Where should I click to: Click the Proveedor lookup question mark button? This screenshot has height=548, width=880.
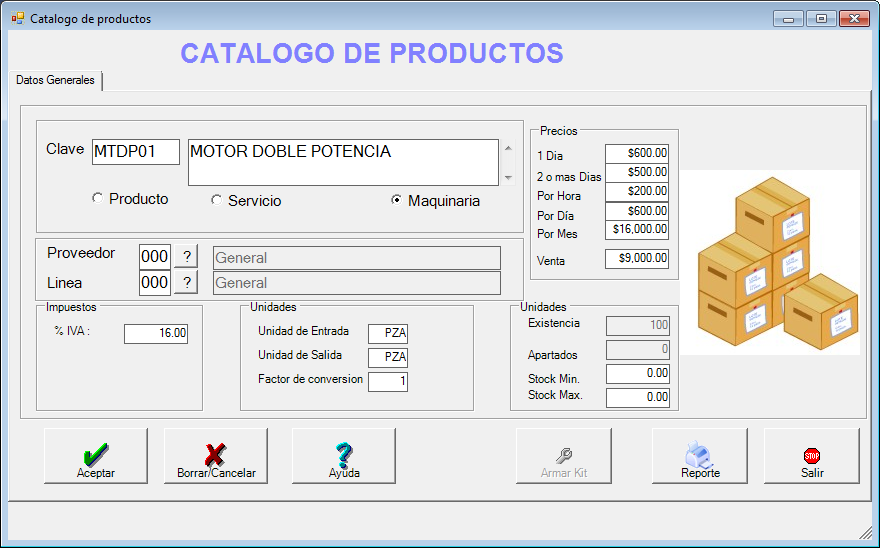[x=186, y=257]
